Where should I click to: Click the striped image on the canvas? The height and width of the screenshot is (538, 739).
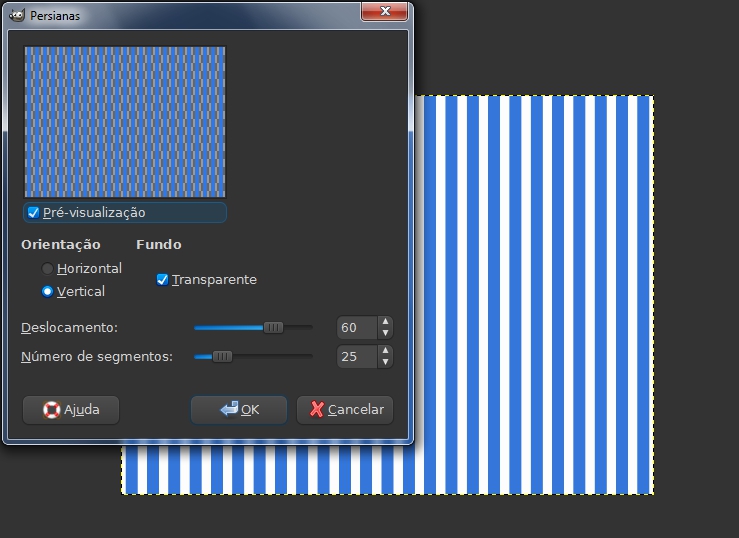533,294
